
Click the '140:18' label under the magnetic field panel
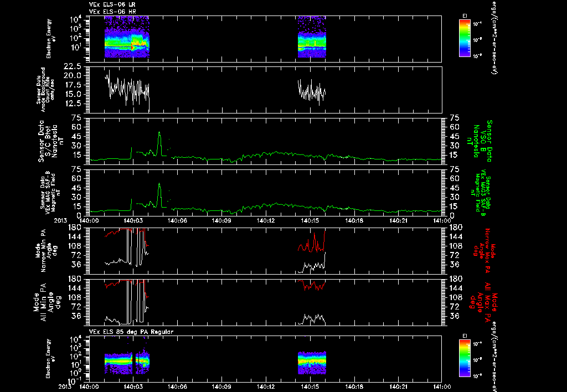pos(354,220)
